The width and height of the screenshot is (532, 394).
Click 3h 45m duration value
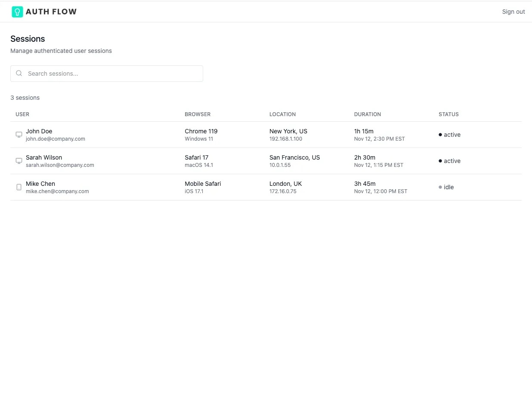click(365, 184)
